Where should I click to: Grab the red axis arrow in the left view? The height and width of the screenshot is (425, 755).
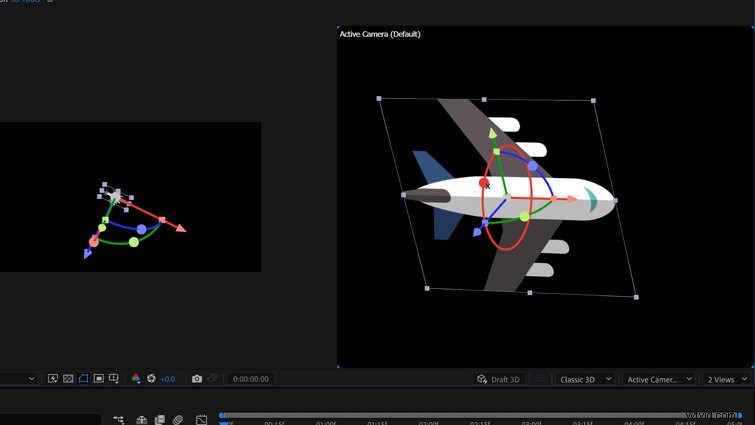pos(181,228)
